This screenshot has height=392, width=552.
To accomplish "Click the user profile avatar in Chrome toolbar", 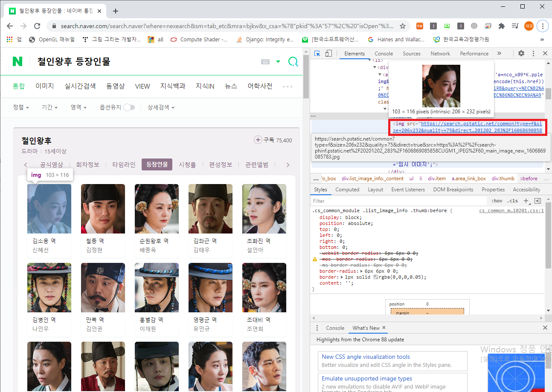I will tap(529, 26).
